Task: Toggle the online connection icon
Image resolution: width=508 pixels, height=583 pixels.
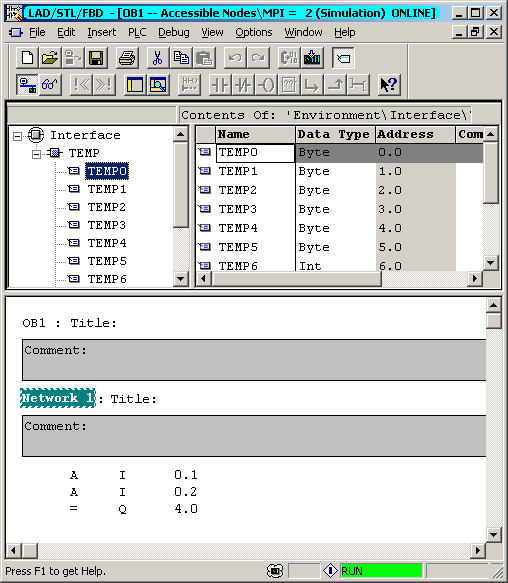Action: (x=27, y=85)
